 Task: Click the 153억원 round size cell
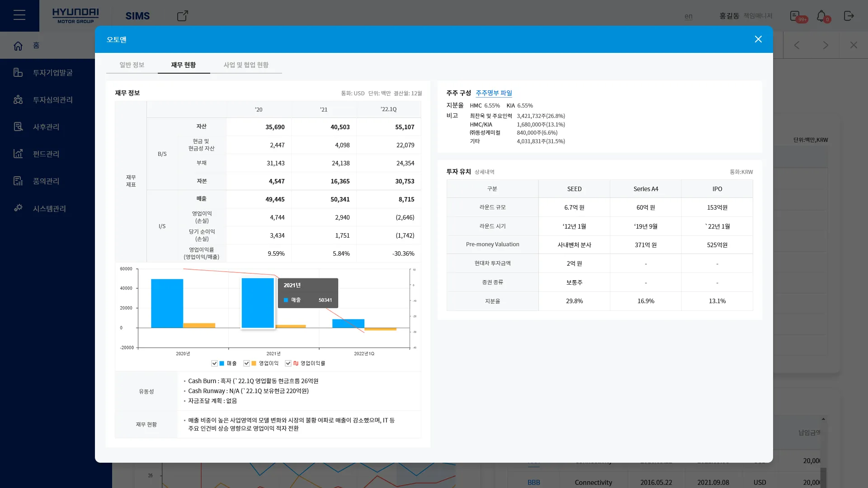[x=717, y=207]
